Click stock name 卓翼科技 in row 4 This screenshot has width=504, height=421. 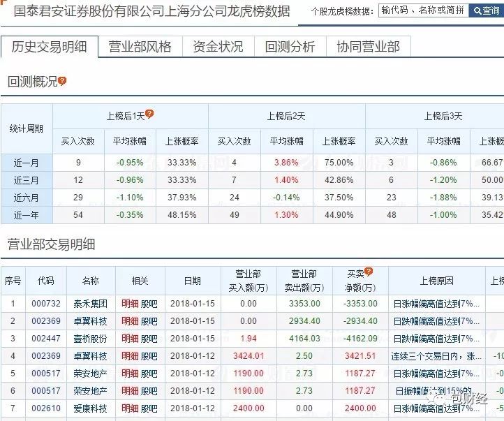(x=90, y=356)
